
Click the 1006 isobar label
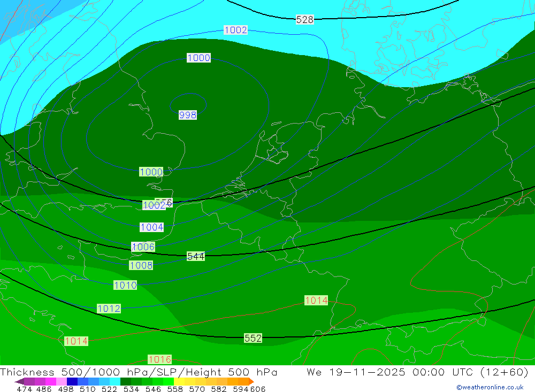(143, 247)
